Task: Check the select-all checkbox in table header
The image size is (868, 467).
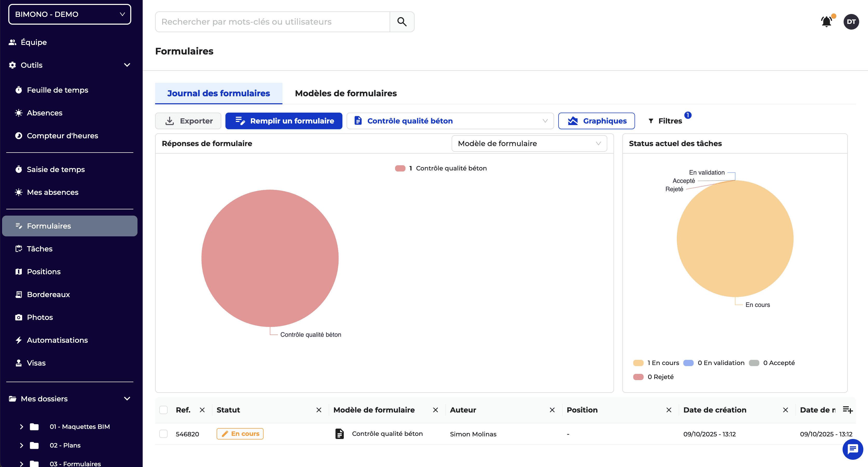Action: click(x=163, y=410)
